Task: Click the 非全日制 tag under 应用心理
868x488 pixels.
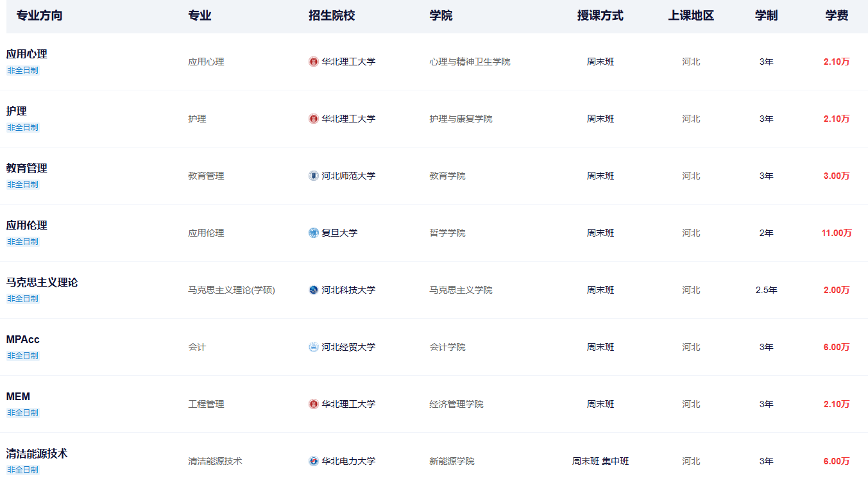Action: (23, 71)
